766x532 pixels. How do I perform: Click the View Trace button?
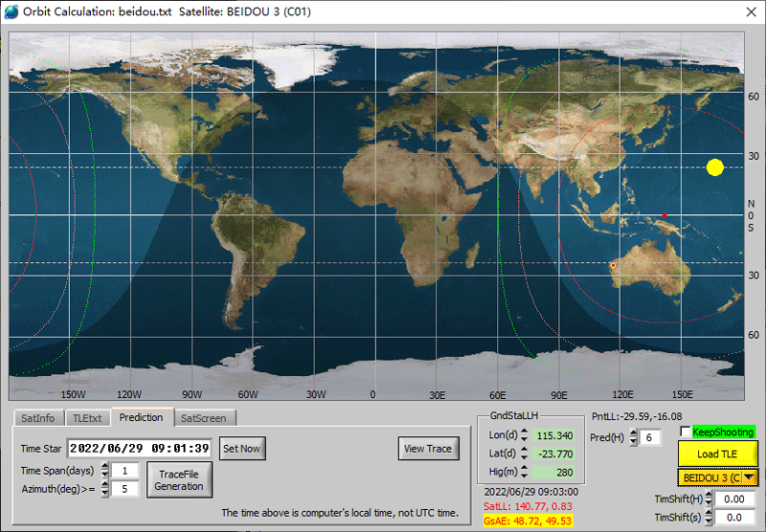click(428, 449)
